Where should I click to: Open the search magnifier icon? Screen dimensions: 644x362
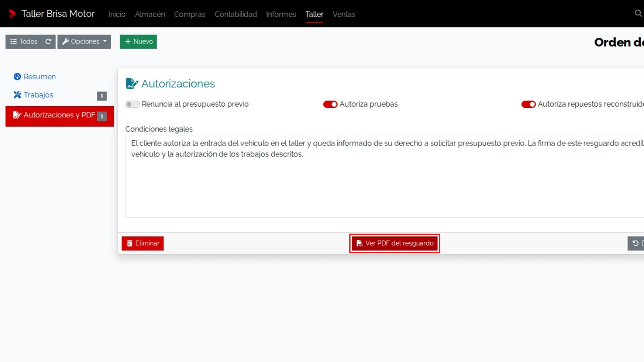point(638,14)
